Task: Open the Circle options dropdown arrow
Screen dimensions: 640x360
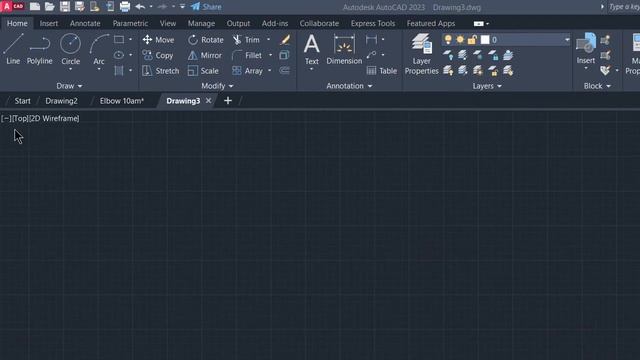Action: [x=70, y=69]
